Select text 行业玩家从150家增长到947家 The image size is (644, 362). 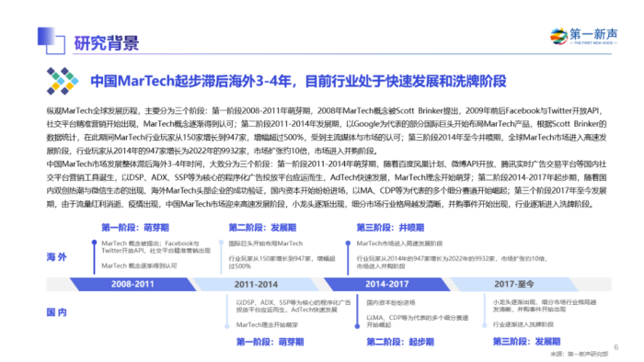(x=271, y=259)
